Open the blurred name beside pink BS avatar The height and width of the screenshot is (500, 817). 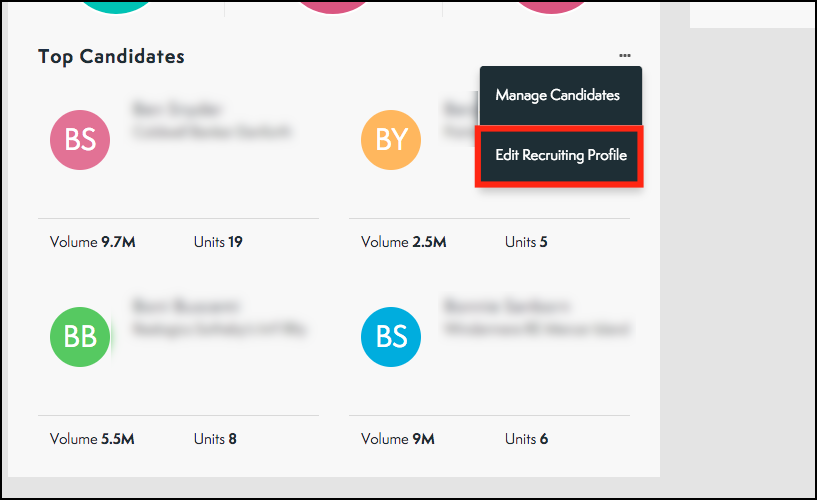point(177,109)
